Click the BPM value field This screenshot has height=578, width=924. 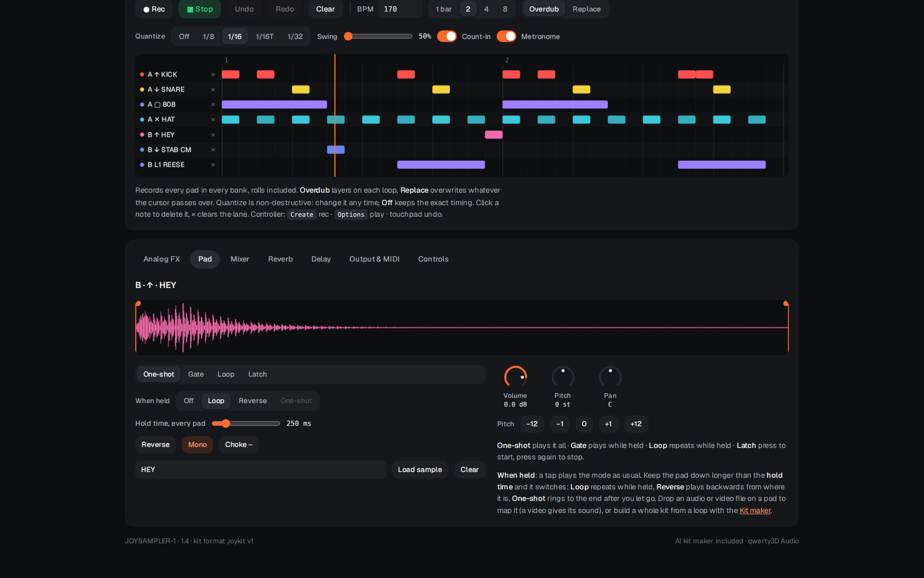(x=399, y=9)
